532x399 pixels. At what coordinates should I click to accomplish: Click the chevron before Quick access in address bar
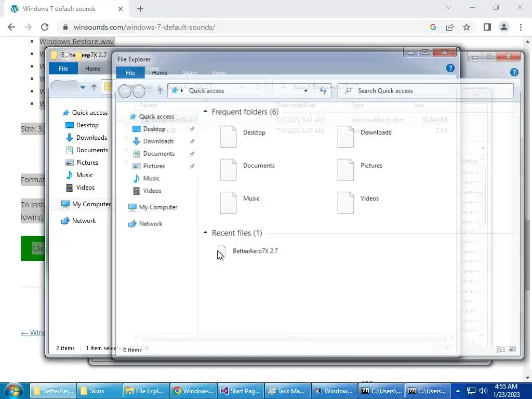click(182, 90)
